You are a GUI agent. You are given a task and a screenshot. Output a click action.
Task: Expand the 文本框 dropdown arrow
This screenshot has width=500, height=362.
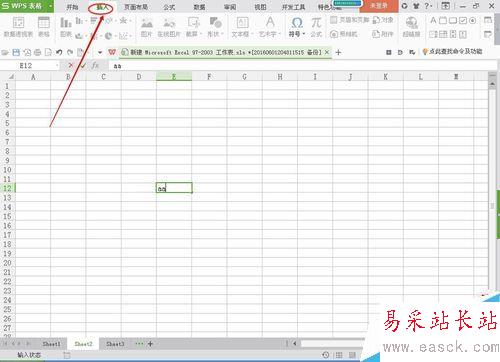(252, 34)
